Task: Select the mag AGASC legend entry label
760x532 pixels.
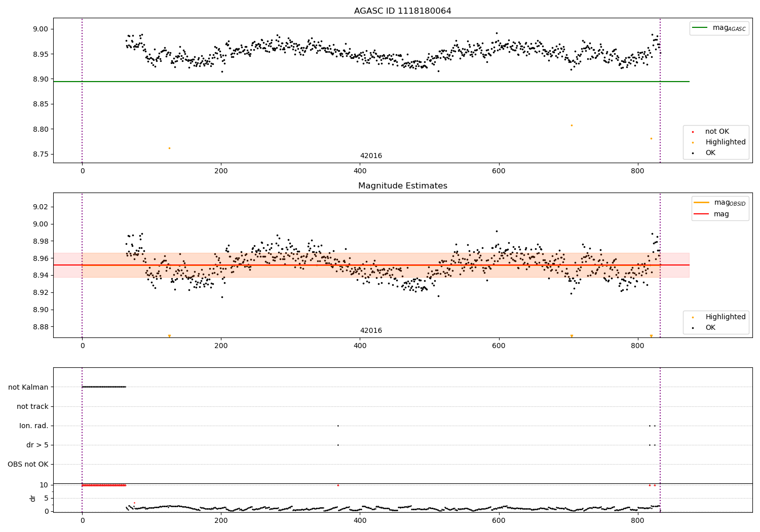Action: point(729,28)
